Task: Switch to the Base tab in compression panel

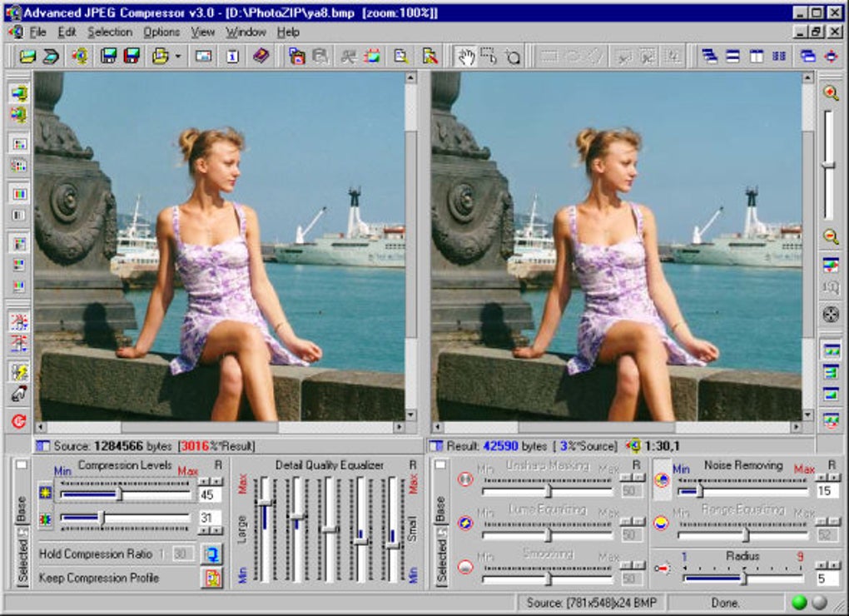Action: pos(22,509)
